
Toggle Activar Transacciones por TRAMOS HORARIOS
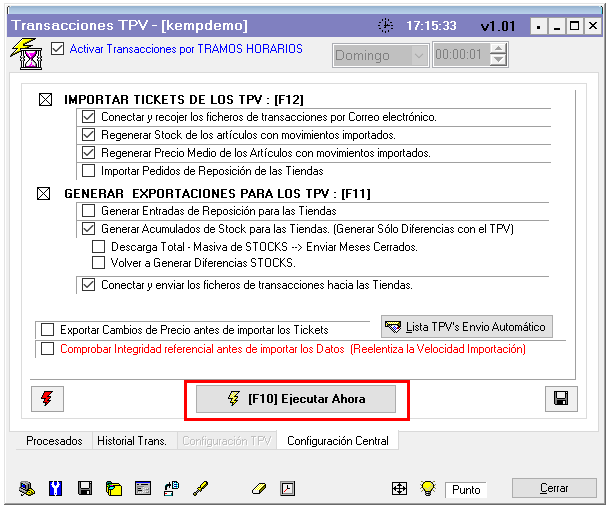57,48
